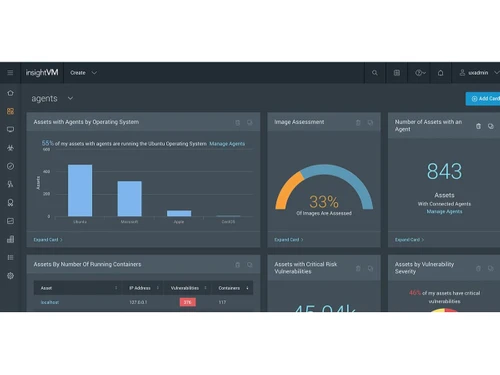Delete the Image Assessment card
500x375 pixels.
(358, 122)
